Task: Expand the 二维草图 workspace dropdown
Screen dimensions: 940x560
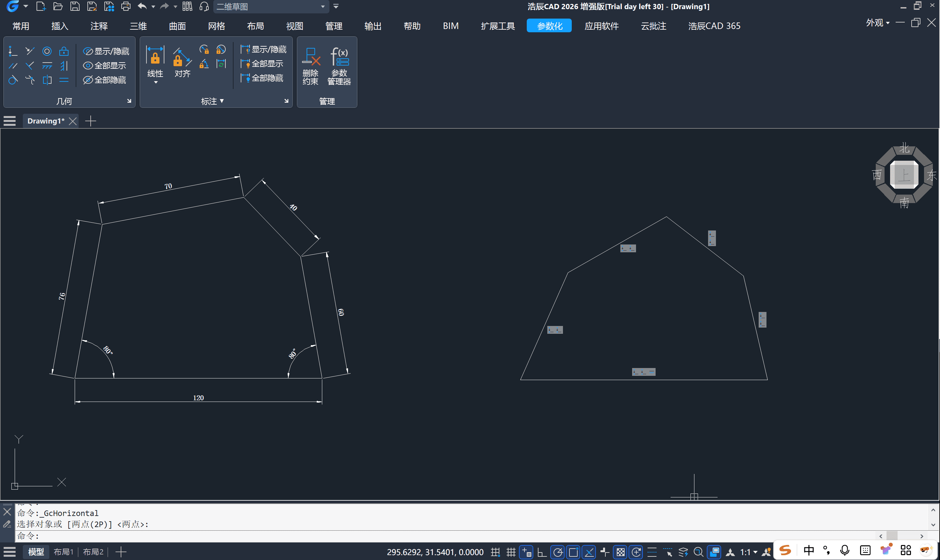Action: (x=322, y=7)
